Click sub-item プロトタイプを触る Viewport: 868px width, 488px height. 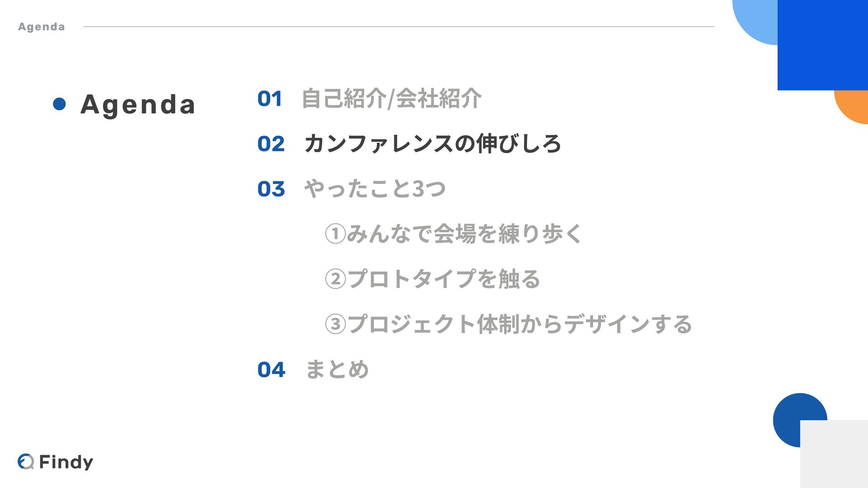[443, 279]
